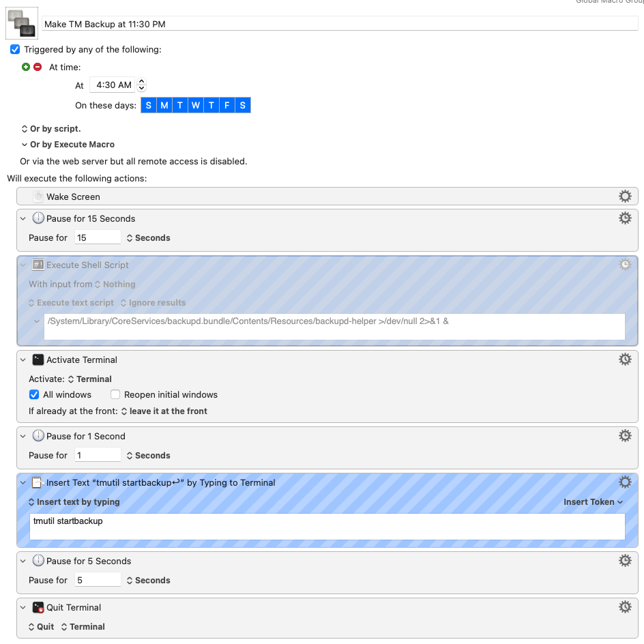
Task: Open the Insert Token dropdown
Action: coord(593,502)
